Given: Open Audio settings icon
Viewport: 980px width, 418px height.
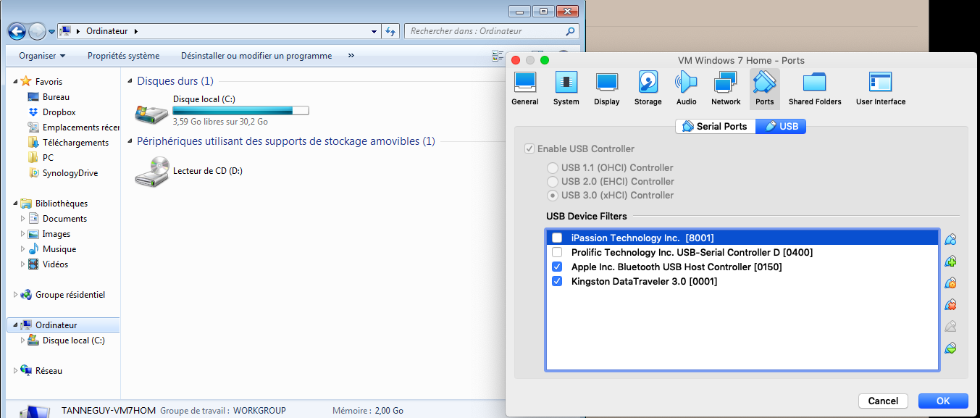Looking at the screenshot, I should 686,89.
